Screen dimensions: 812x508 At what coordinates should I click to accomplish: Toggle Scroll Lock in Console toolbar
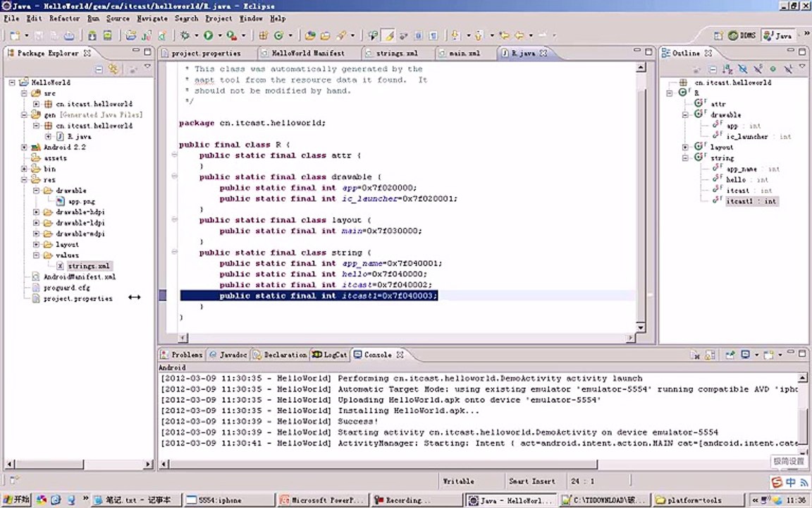(x=710, y=355)
